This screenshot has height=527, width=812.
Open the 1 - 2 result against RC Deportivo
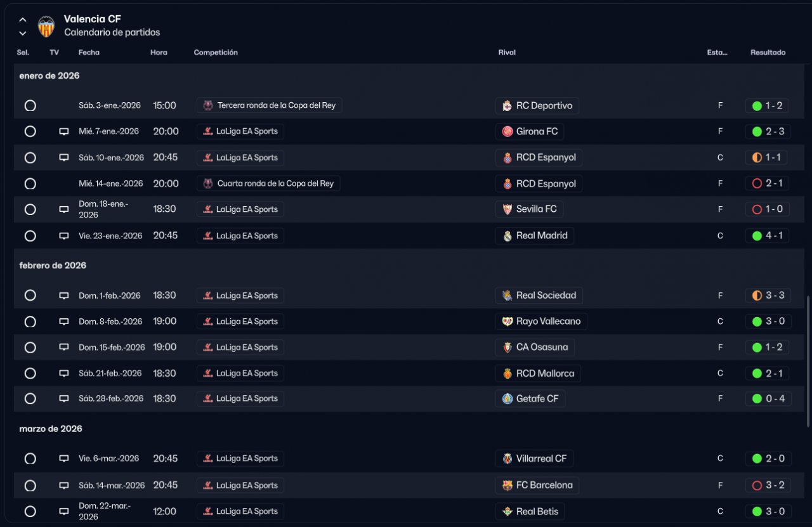[x=767, y=106]
